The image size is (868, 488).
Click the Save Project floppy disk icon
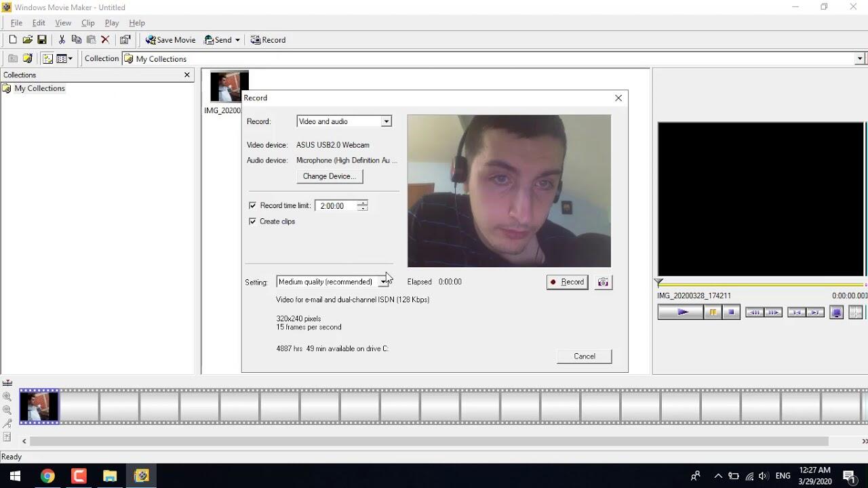[42, 40]
